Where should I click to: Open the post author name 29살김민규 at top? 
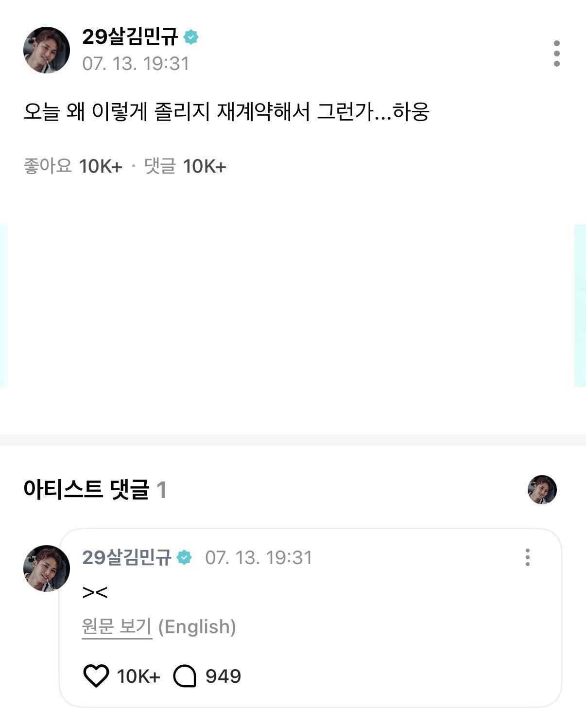[x=130, y=37]
